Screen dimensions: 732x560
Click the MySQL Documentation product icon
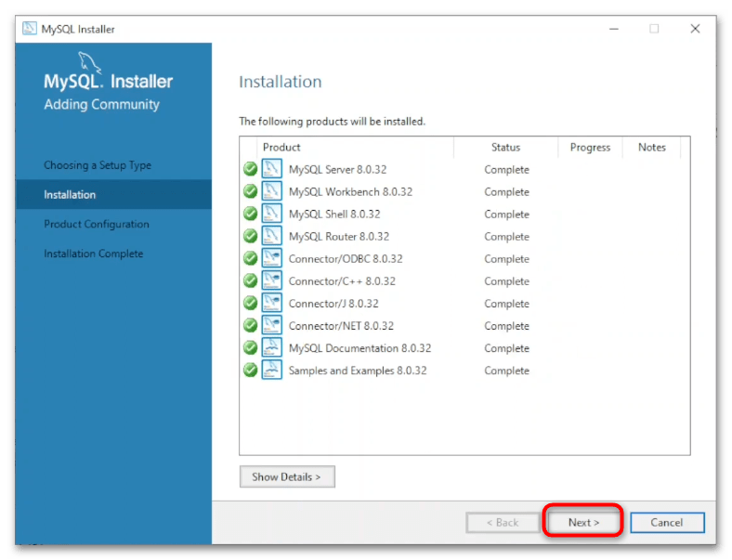point(271,347)
